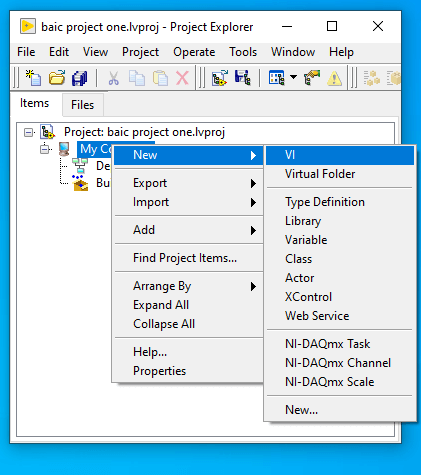The image size is (421, 475).
Task: Open the Edit menu
Action: pyautogui.click(x=59, y=52)
